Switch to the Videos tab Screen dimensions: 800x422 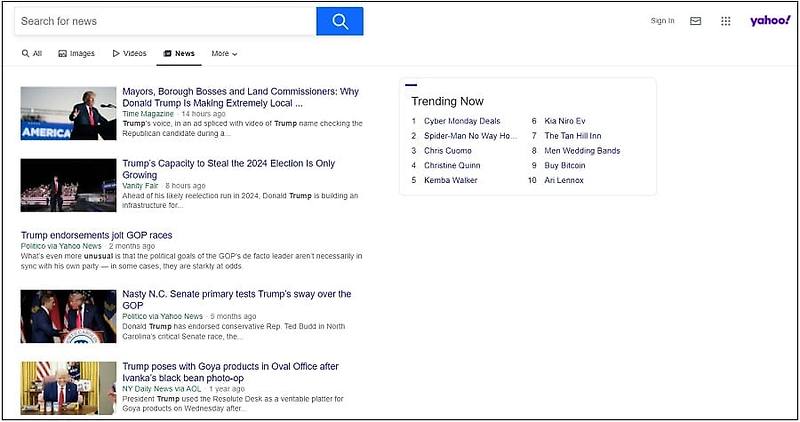(x=129, y=53)
